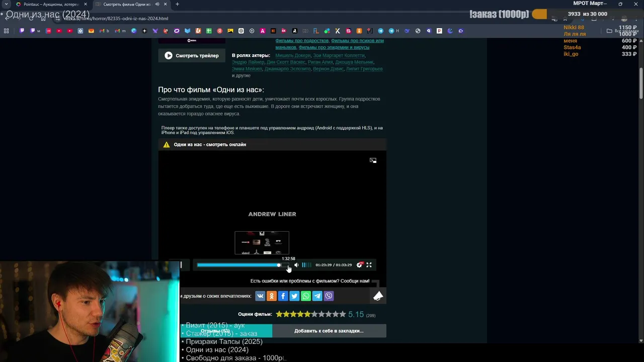Open the All Bookmarks folder
This screenshot has height=362, width=644.
pos(622,31)
